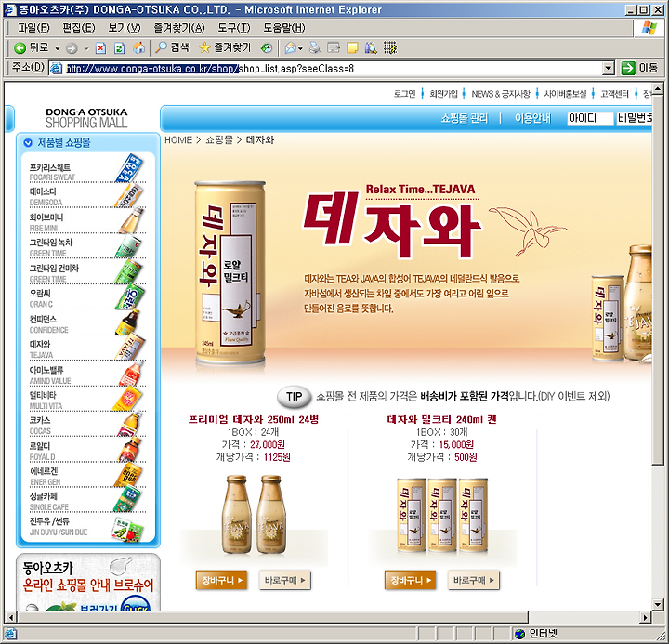669x644 pixels.
Task: Click the Research binoculars toolbar icon
Action: (371, 47)
